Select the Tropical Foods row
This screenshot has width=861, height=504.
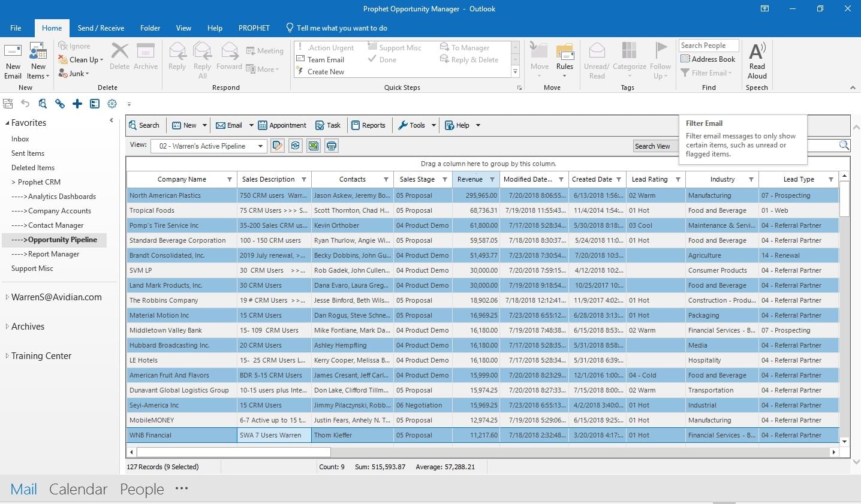(x=483, y=210)
